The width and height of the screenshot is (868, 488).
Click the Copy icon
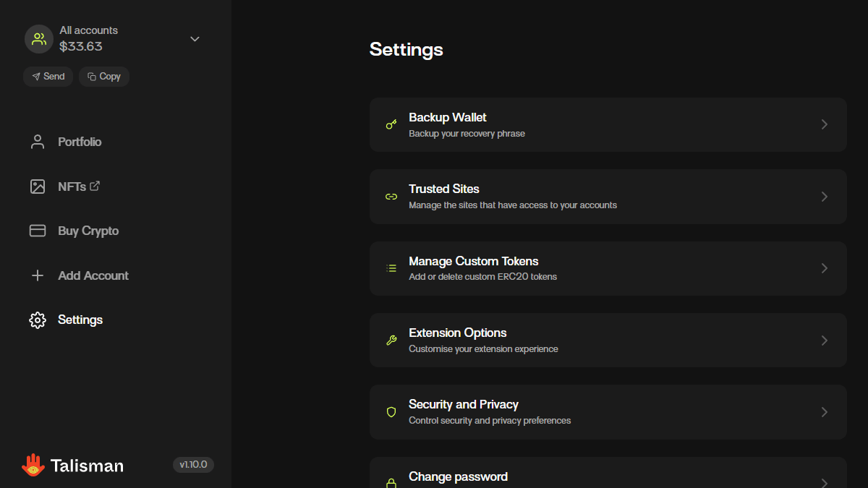[92, 77]
